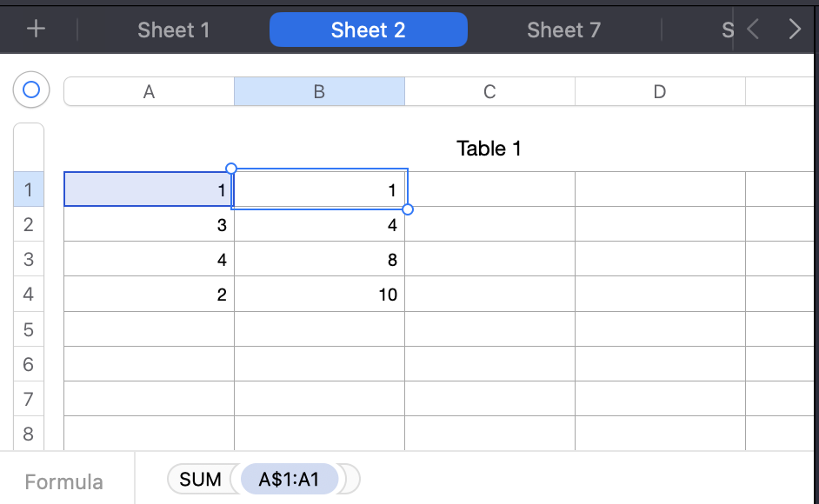The image size is (819, 504).
Task: Select cell A3 containing 4
Action: pyautogui.click(x=149, y=260)
